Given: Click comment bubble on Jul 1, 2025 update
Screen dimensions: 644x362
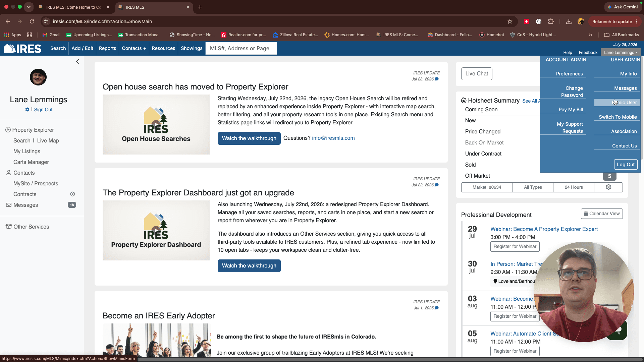Looking at the screenshot, I should [x=437, y=308].
